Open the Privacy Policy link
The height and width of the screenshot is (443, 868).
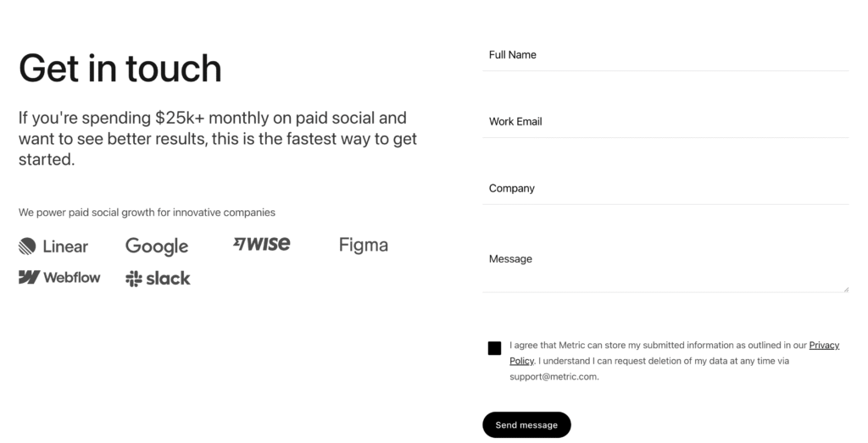[x=824, y=345]
